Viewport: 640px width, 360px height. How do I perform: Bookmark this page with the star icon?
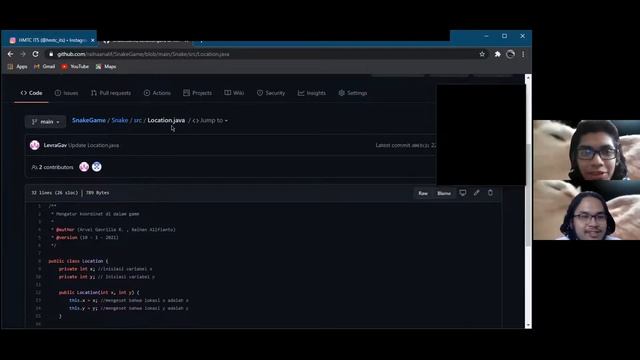coord(482,54)
